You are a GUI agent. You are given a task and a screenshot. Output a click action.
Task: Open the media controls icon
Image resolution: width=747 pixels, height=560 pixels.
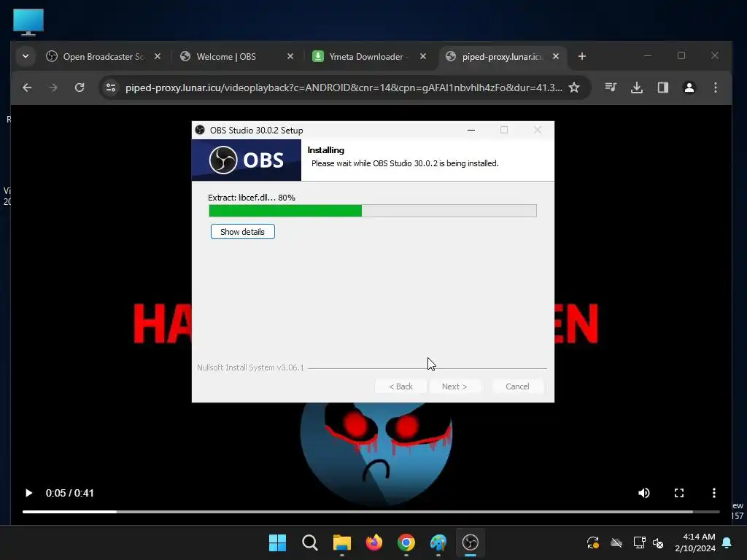pyautogui.click(x=611, y=87)
